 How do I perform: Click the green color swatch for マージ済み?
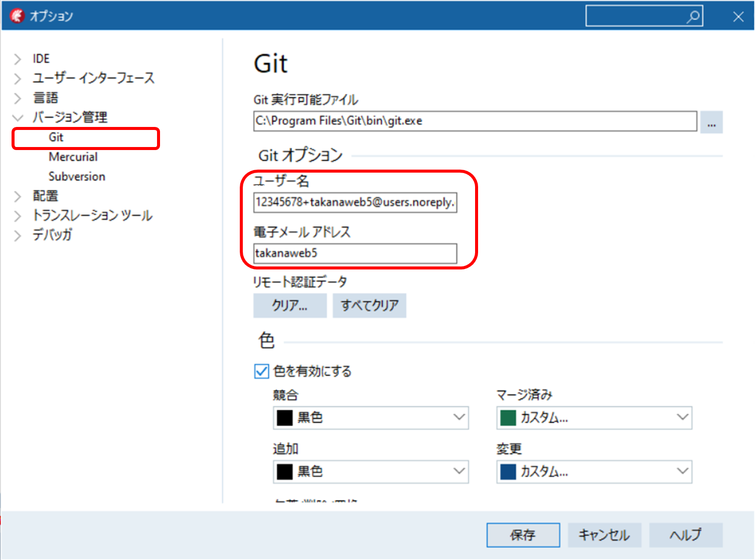507,417
